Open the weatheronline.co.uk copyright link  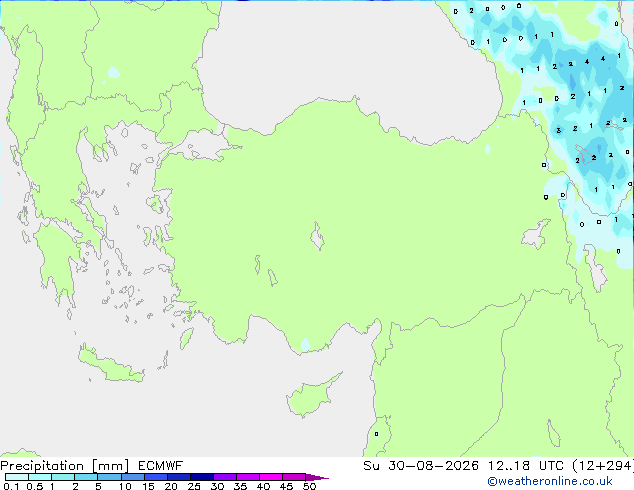point(550,481)
